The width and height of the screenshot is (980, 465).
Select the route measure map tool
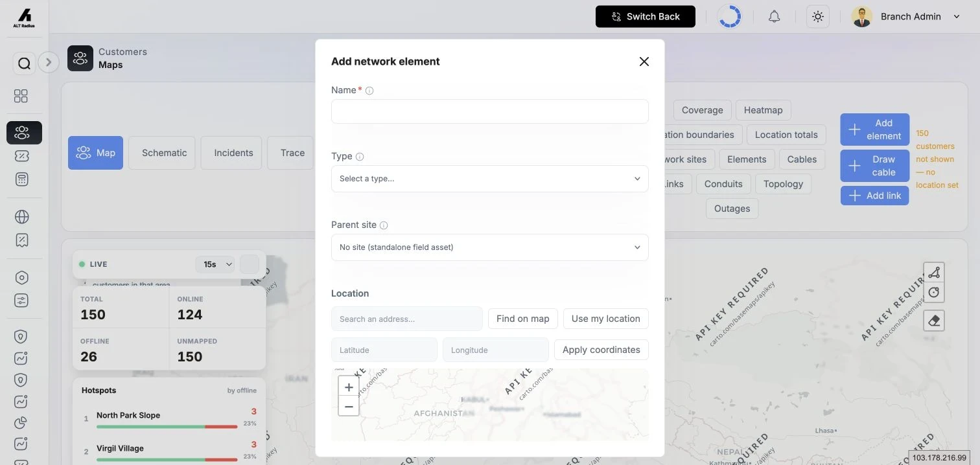934,273
